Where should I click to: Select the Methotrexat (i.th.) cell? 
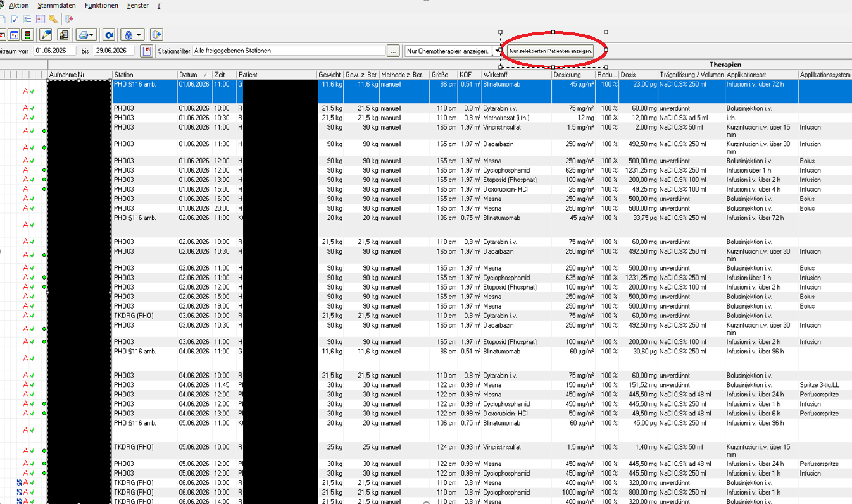click(x=517, y=118)
